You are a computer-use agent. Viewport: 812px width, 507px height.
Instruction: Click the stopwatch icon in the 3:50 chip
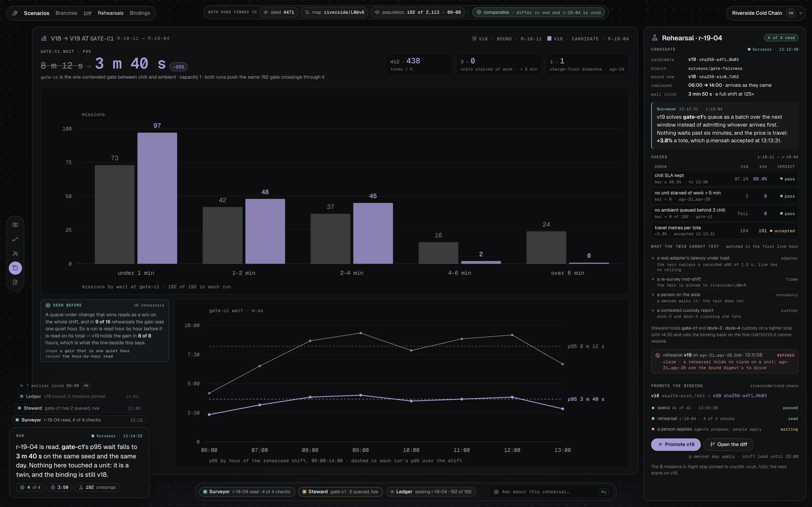click(53, 488)
